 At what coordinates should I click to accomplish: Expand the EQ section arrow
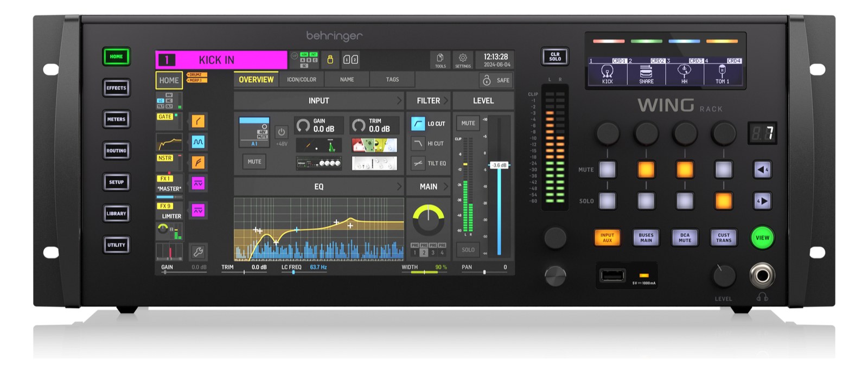click(x=399, y=187)
